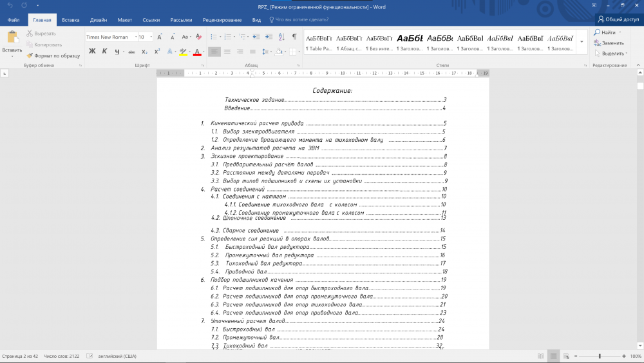Viewport: 644px width, 363px height.
Task: Toggle left text alignment
Action: 214,52
